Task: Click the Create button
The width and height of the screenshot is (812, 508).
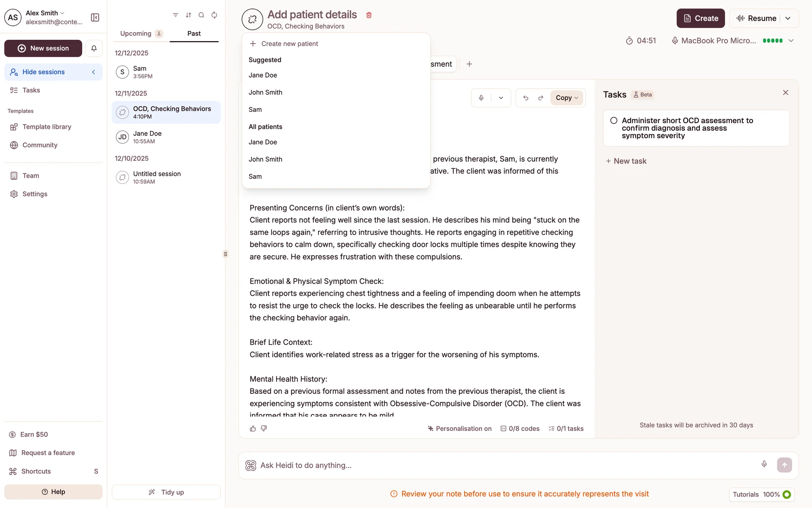Action: point(700,18)
